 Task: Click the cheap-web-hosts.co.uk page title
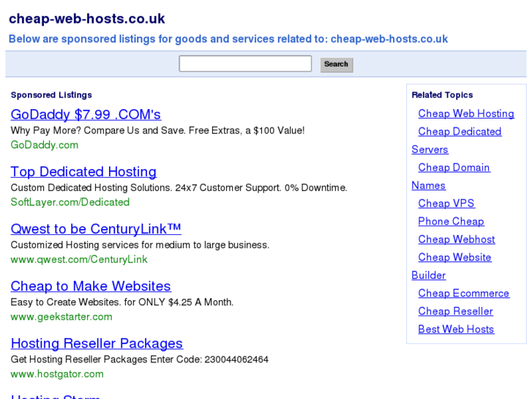click(87, 19)
